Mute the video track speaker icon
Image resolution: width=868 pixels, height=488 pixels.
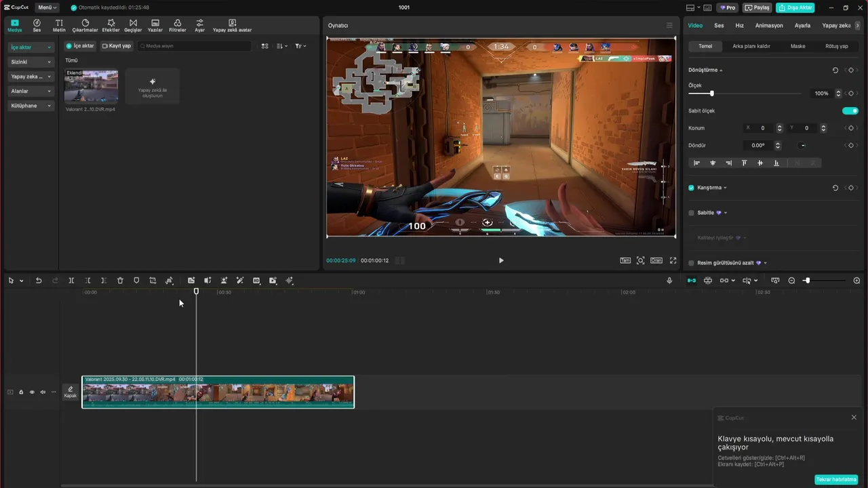click(x=43, y=392)
